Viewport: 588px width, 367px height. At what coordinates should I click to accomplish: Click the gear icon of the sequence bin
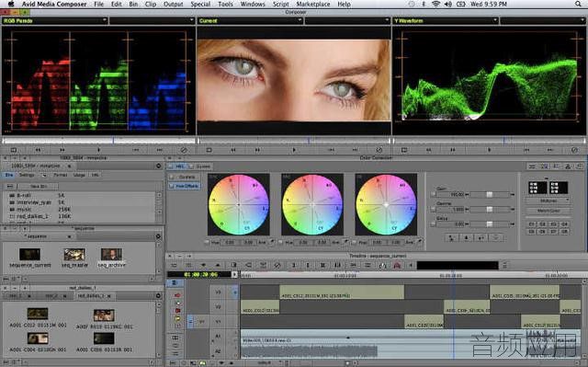pyautogui.click(x=158, y=236)
